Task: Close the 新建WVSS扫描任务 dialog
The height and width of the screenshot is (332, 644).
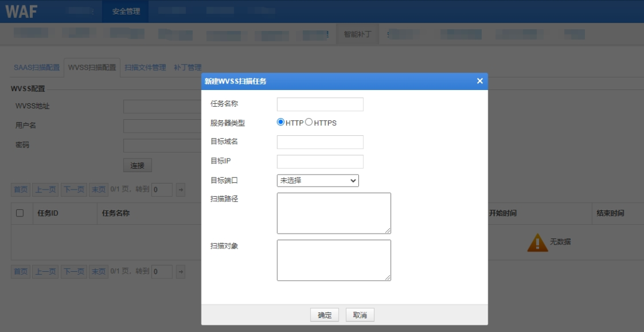Action: pos(479,81)
